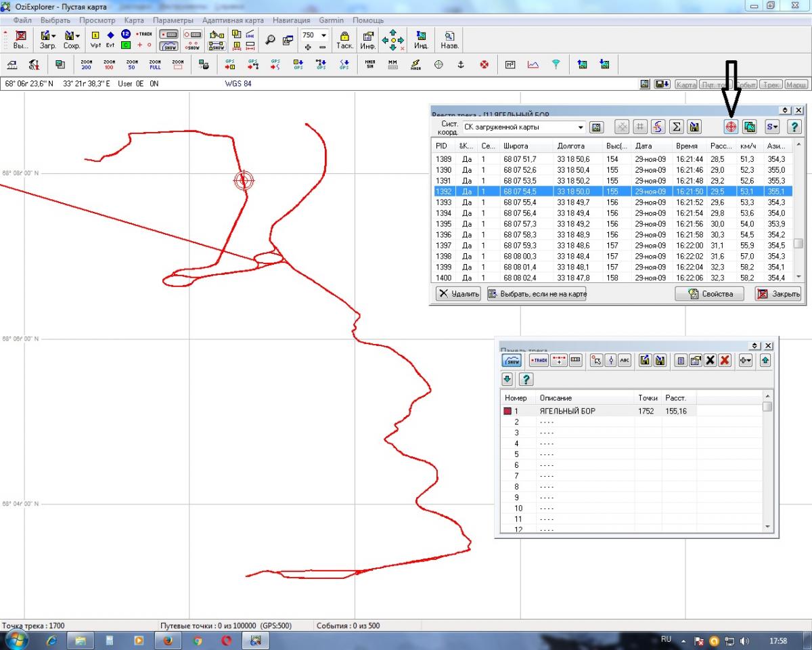Click the red target icon in track list

tap(731, 127)
